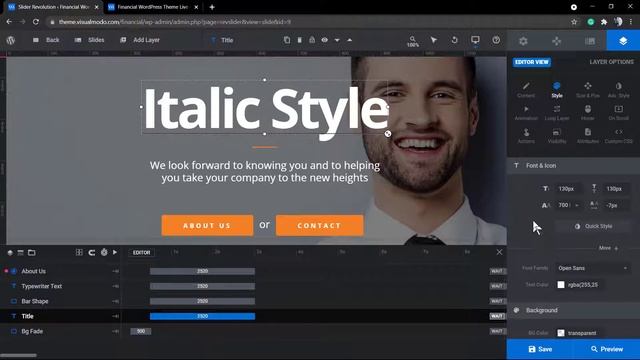Select the Style layer options
This screenshot has width=640, height=360.
coord(557,90)
